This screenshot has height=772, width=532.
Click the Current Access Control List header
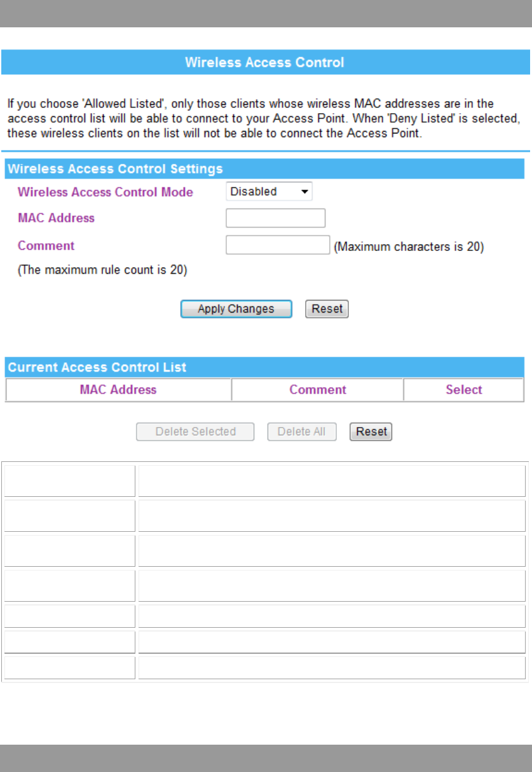click(x=266, y=367)
